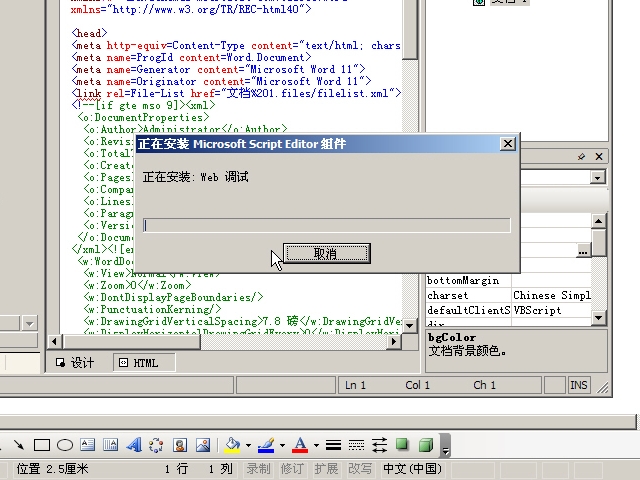Open arrow style options

(379, 445)
